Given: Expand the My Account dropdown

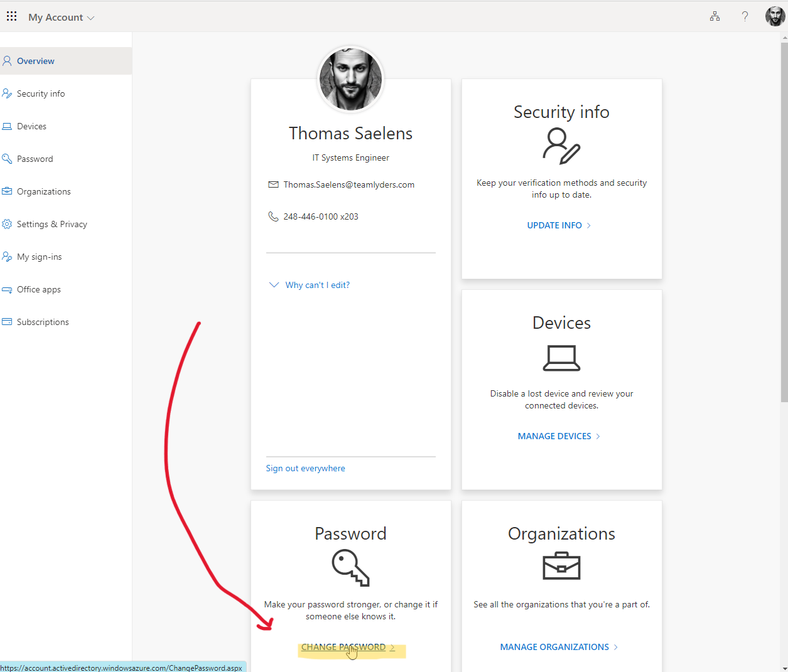Looking at the screenshot, I should point(61,18).
